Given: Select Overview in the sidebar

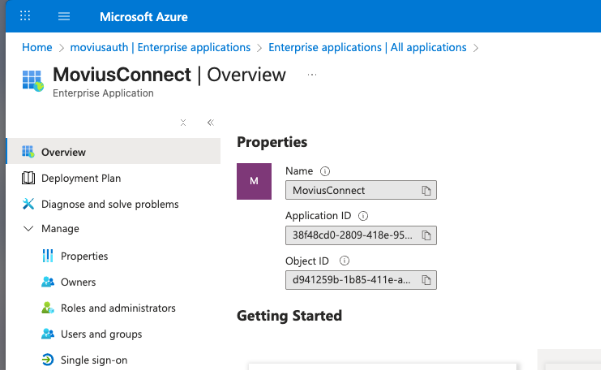Looking at the screenshot, I should coord(113,151).
